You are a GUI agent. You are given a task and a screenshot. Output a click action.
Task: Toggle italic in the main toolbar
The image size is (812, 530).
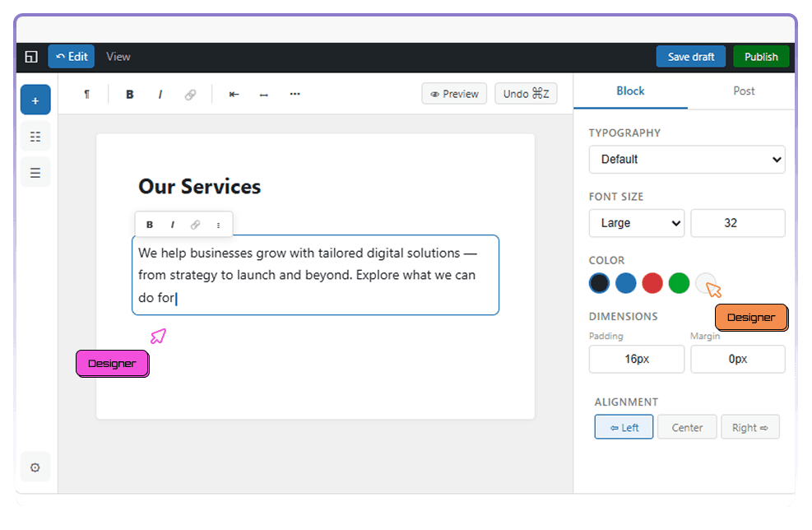coord(160,94)
